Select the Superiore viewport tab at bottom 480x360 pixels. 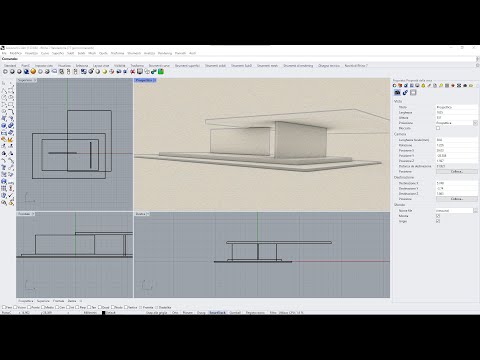tap(43, 301)
